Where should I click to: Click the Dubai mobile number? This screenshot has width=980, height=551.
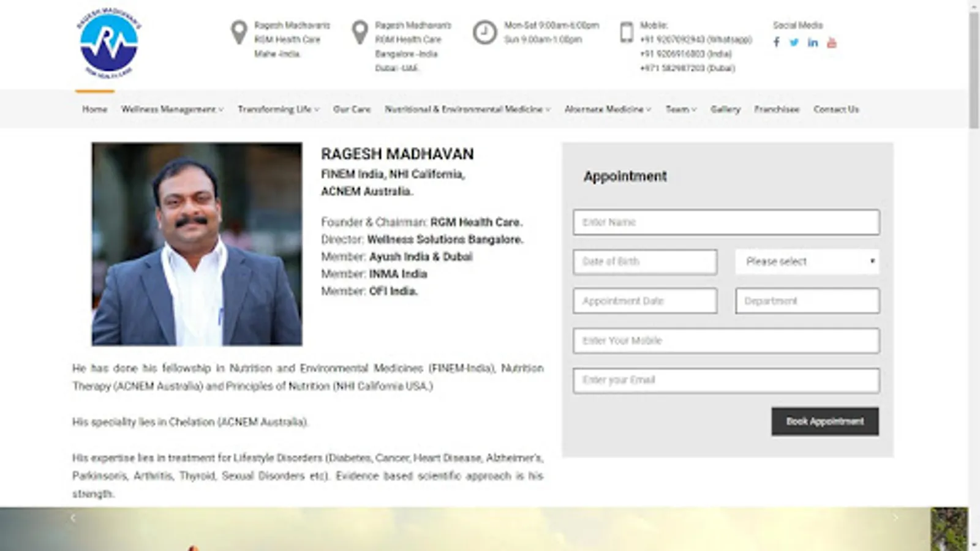687,68
